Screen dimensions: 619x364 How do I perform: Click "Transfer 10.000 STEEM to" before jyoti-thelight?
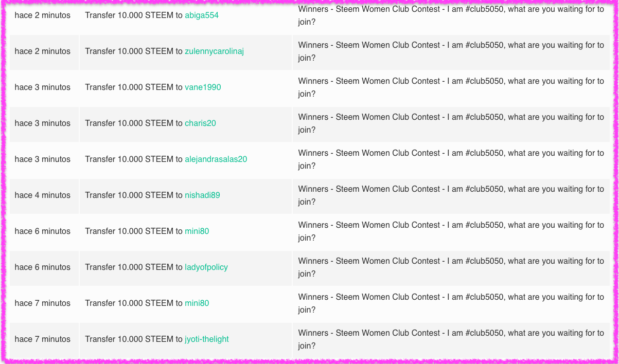(x=134, y=339)
